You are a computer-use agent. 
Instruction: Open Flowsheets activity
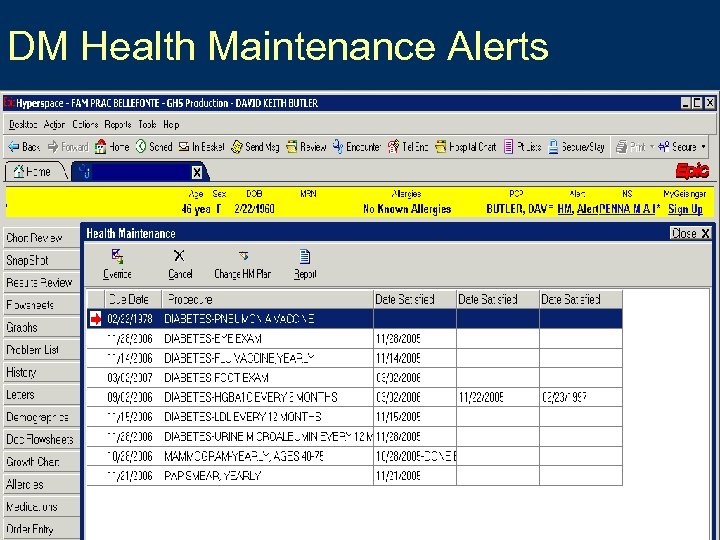[41, 305]
